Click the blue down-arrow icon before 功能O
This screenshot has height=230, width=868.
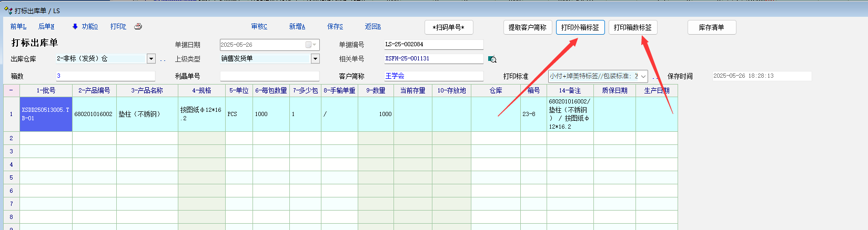pyautogui.click(x=75, y=26)
